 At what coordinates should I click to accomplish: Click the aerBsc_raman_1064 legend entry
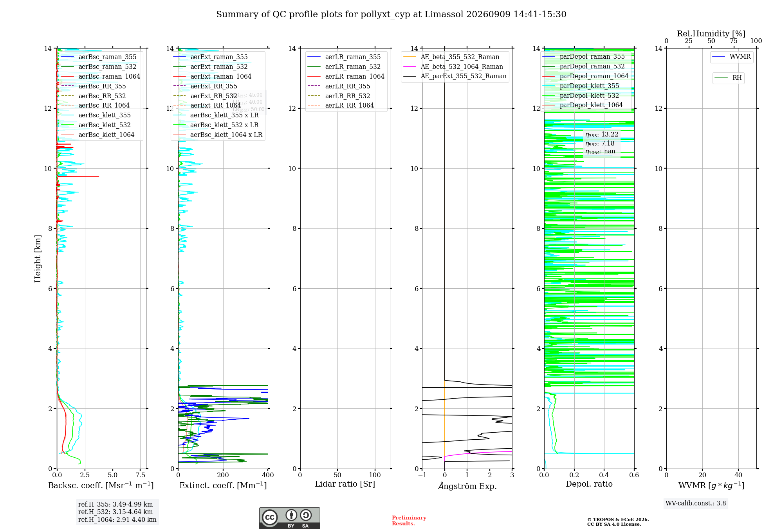(101, 76)
